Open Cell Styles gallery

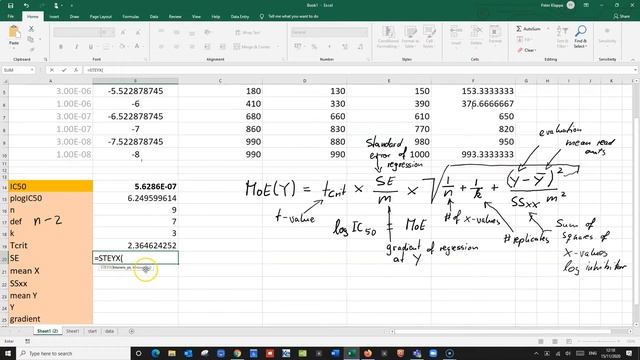(x=429, y=37)
